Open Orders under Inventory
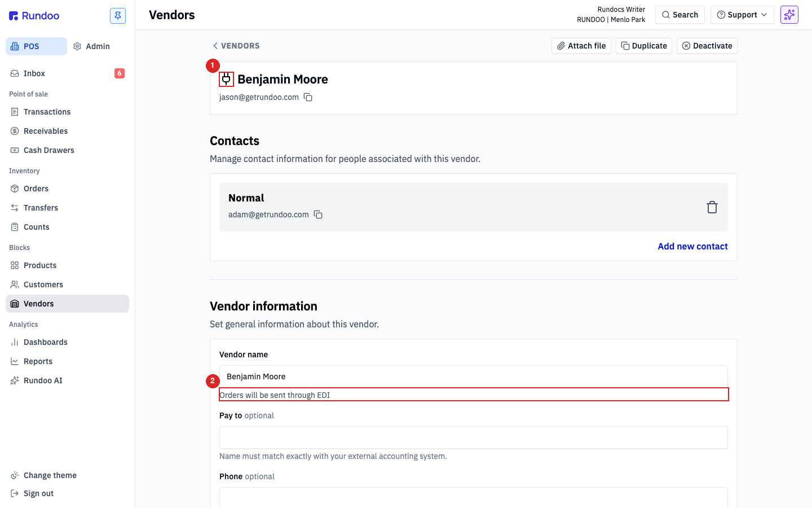812x508 pixels. tap(67, 189)
